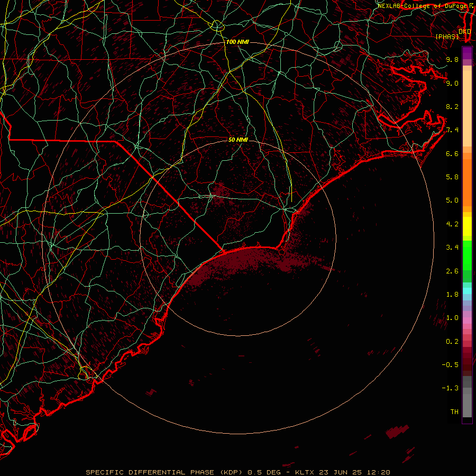Click the 2.6 value on the color scale
The image size is (476, 476).
coord(452,271)
